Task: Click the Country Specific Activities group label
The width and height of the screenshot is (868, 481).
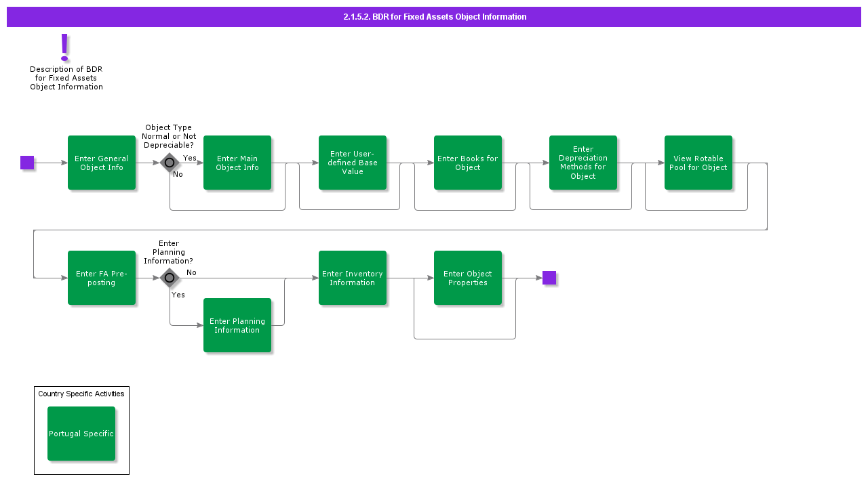Action: [x=81, y=394]
